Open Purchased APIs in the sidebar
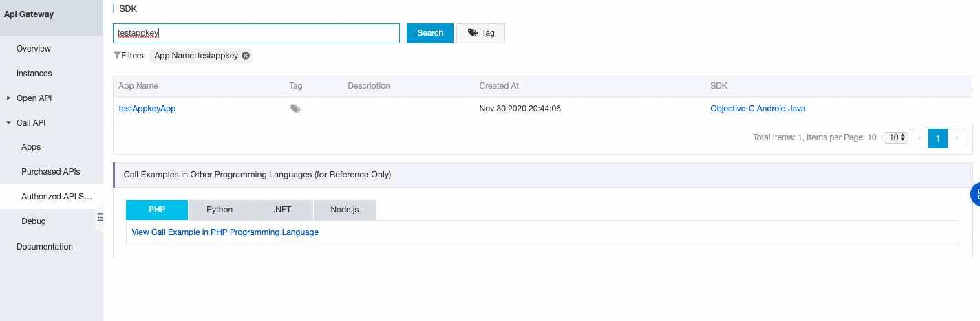 pyautogui.click(x=52, y=172)
